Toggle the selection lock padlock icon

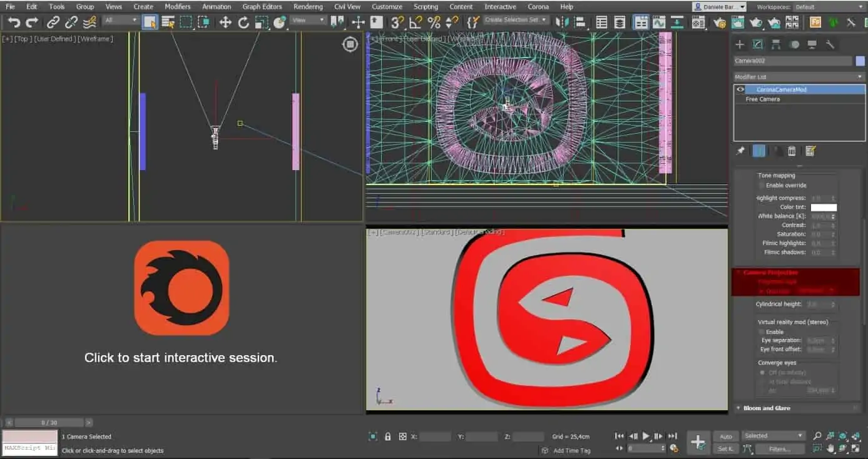[388, 436]
